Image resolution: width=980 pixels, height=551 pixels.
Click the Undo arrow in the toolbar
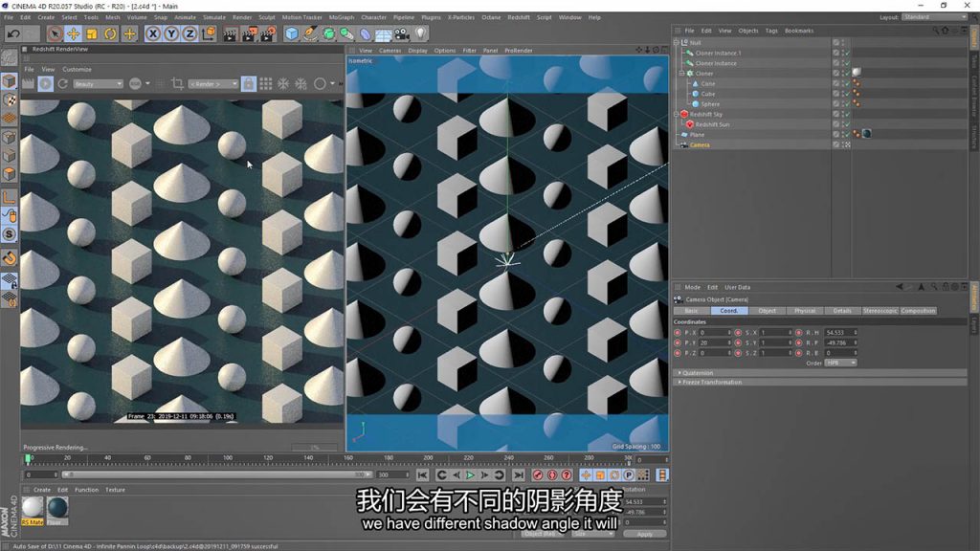pyautogui.click(x=13, y=33)
